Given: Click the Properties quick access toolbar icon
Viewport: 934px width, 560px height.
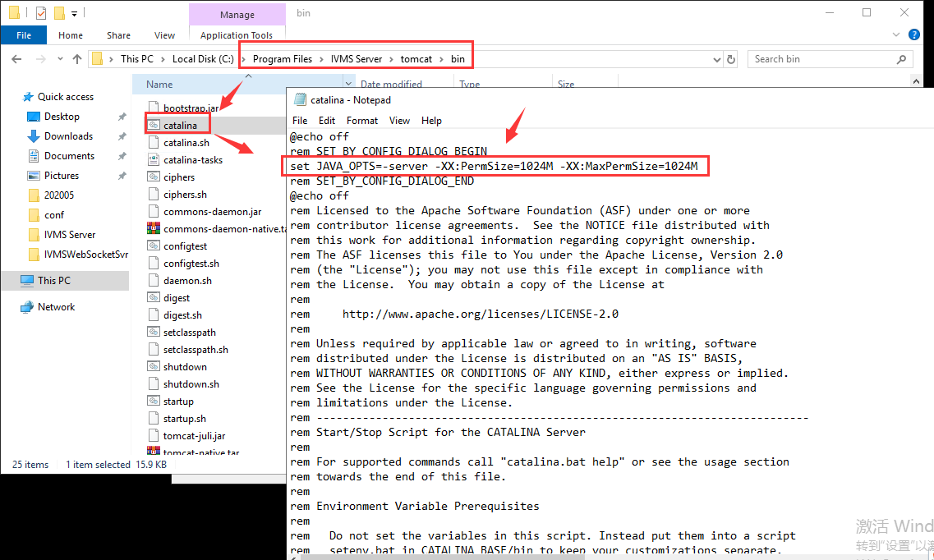Looking at the screenshot, I should [41, 12].
